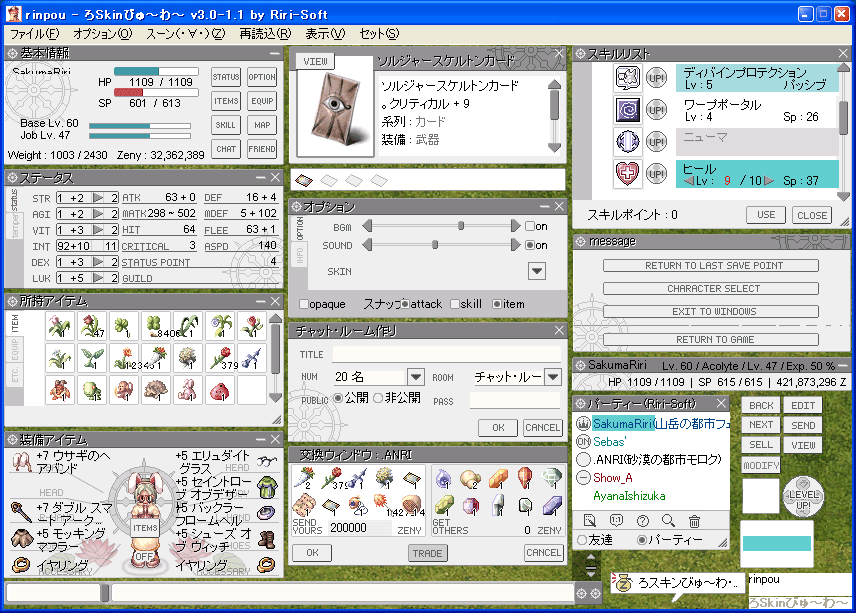The width and height of the screenshot is (856, 613).
Task: Click the モッキングマフラー garment icon
Action: 22,538
